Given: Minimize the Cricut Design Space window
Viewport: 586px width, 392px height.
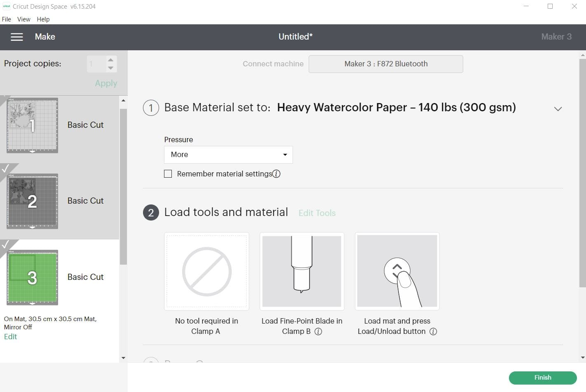Looking at the screenshot, I should (x=526, y=6).
